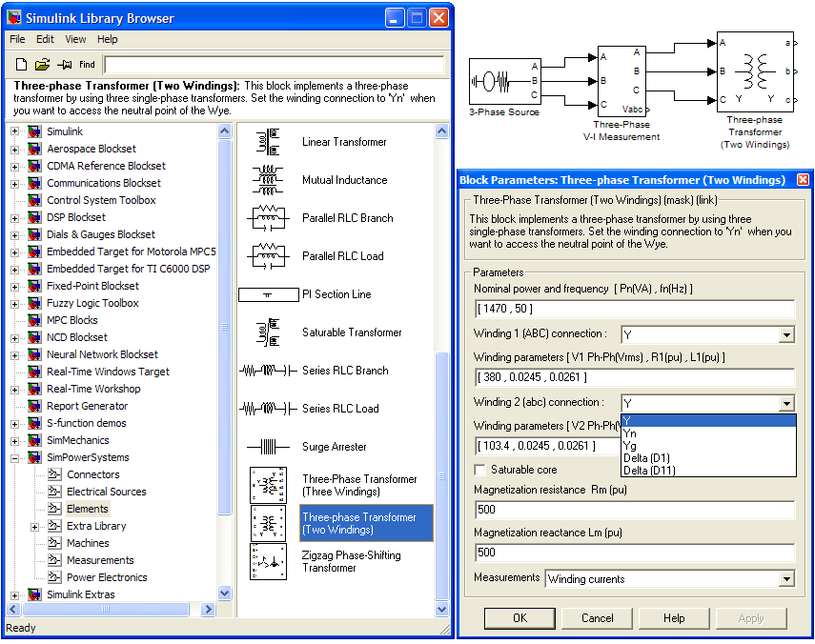Click the Machines library icon

click(x=54, y=543)
